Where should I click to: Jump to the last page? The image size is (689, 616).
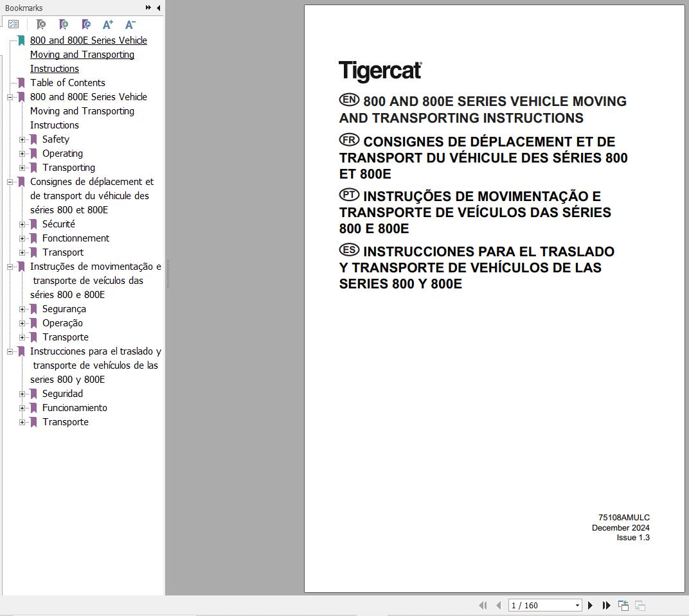coord(606,606)
